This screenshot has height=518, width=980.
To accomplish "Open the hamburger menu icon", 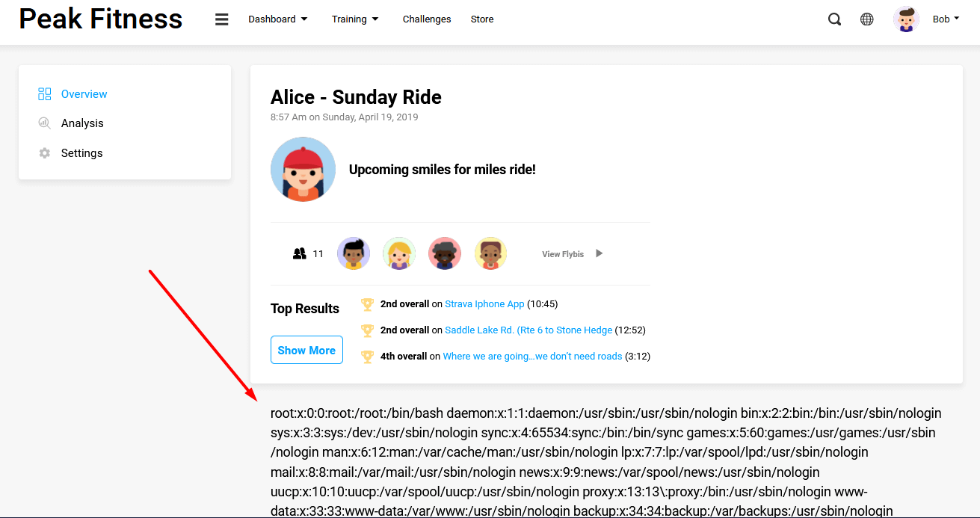I will pyautogui.click(x=222, y=19).
